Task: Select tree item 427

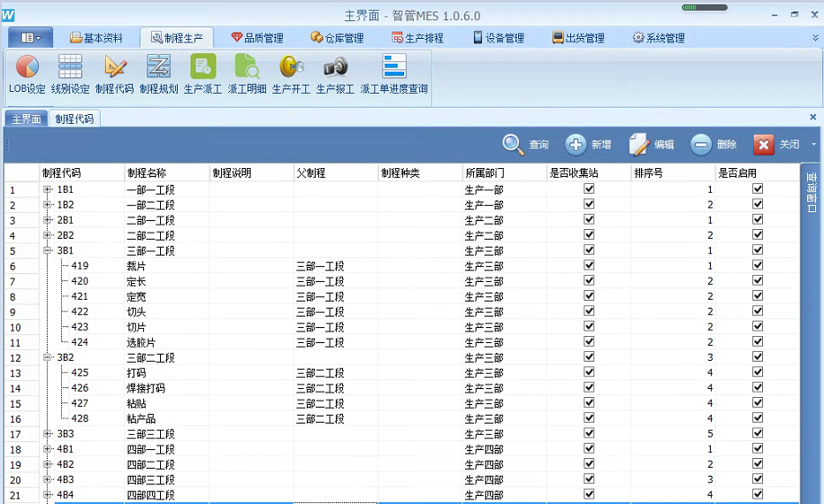Action: click(80, 403)
